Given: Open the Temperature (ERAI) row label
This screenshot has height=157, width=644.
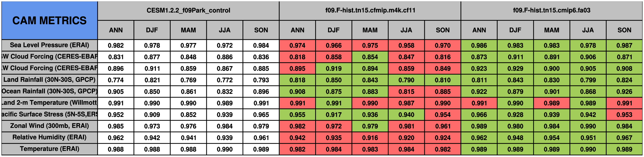Looking at the screenshot, I should tap(49, 149).
